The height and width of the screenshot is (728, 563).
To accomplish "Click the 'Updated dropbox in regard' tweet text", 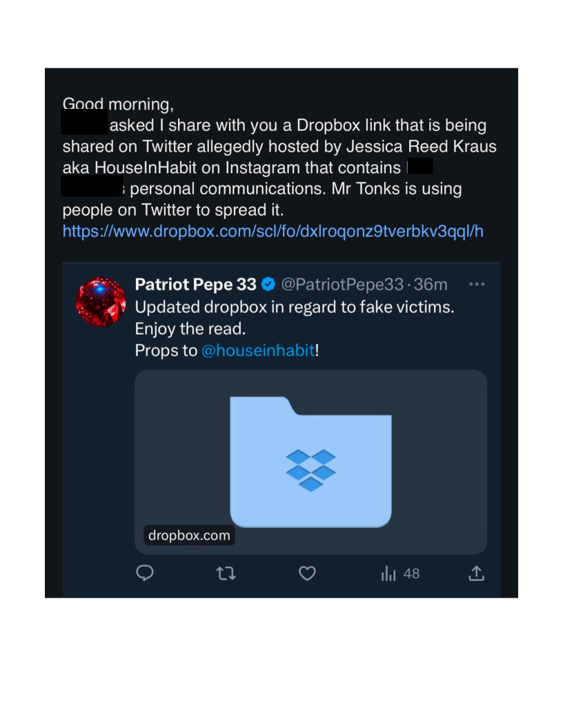I will coord(295,307).
